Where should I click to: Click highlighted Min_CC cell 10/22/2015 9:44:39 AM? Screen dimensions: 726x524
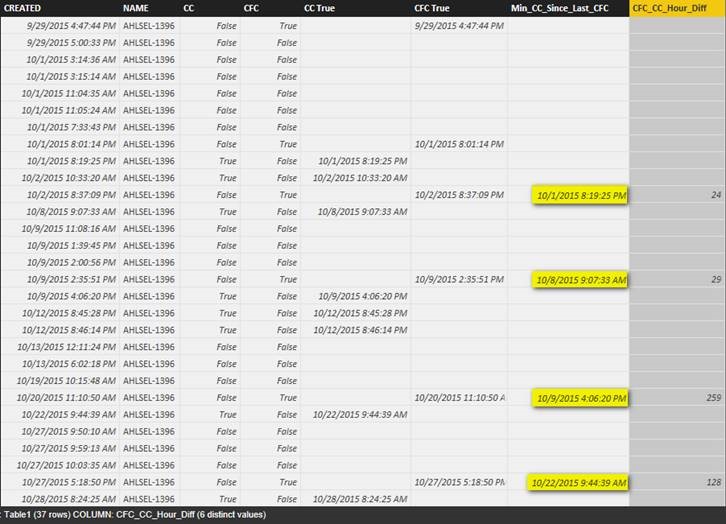(x=579, y=483)
